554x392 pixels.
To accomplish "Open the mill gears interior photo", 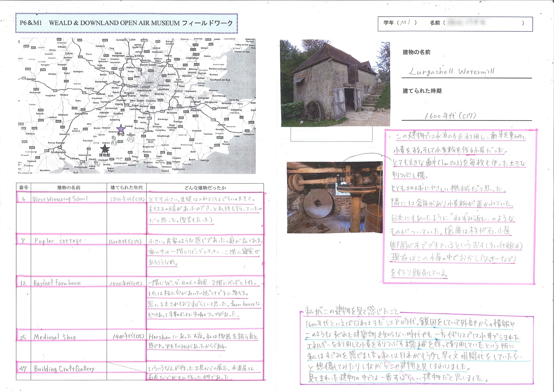I will click(x=334, y=197).
